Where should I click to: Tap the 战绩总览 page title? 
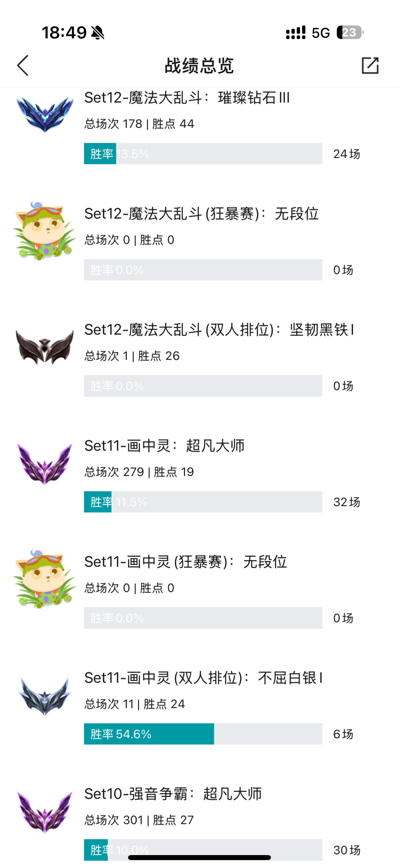[x=199, y=65]
